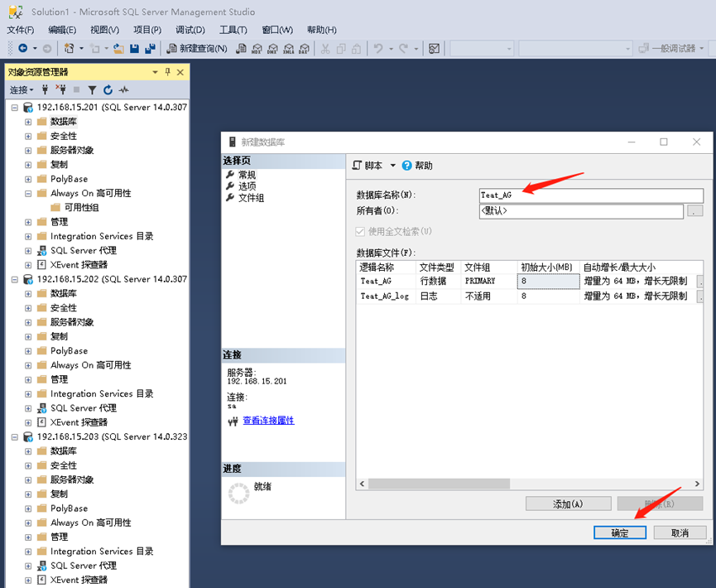Viewport: 716px width, 588px height.
Task: Click the New Query (新建查询) toolbar button
Action: tap(197, 48)
